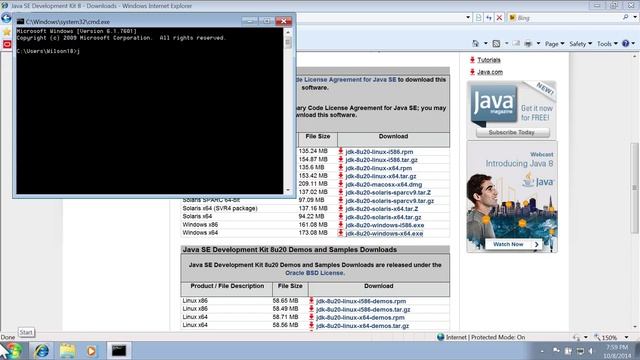
Task: Download jdk-8u20-linux-x64.tar.gz
Action: 381,176
